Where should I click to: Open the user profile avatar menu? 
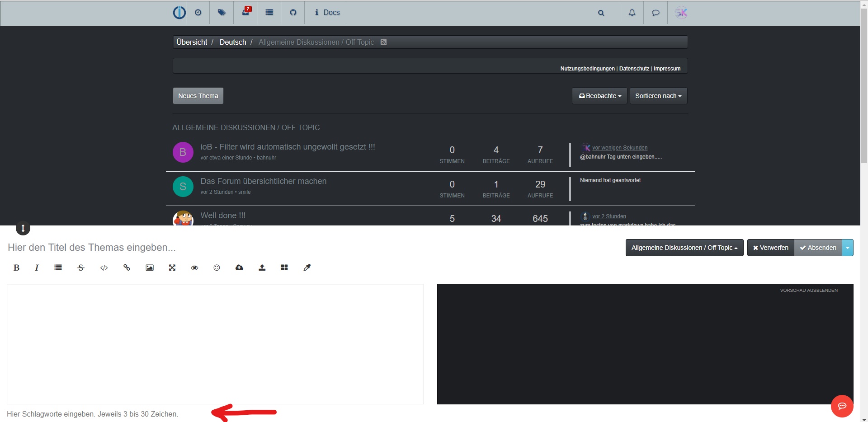[681, 13]
